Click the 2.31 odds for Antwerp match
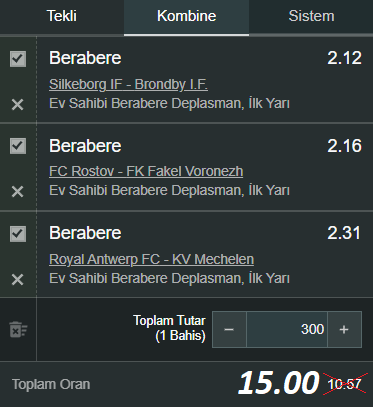The image size is (373, 407). click(x=344, y=233)
